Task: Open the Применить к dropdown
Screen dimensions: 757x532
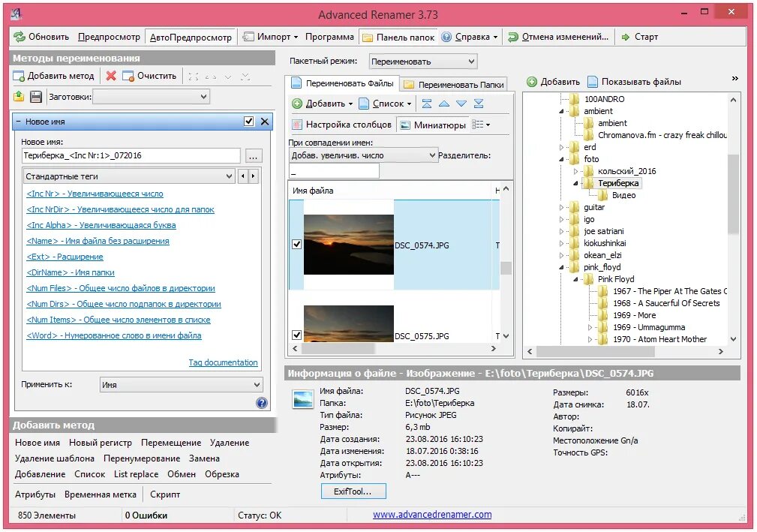Action: click(181, 385)
